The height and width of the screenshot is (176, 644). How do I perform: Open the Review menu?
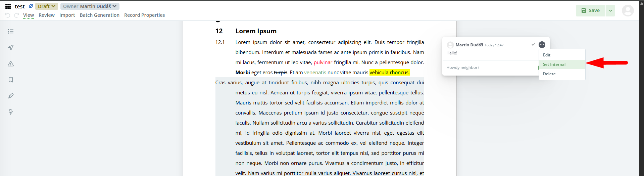click(x=47, y=15)
